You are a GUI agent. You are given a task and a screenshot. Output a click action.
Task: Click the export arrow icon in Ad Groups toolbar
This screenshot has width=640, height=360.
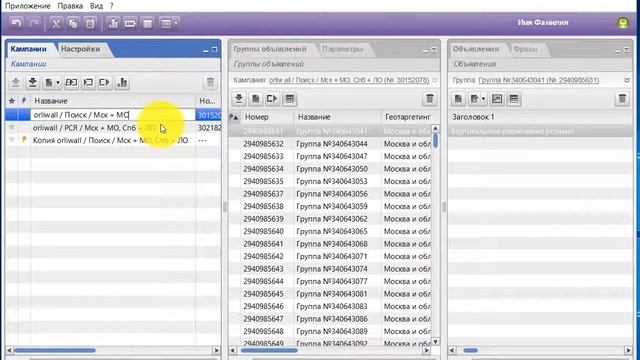tap(272, 99)
